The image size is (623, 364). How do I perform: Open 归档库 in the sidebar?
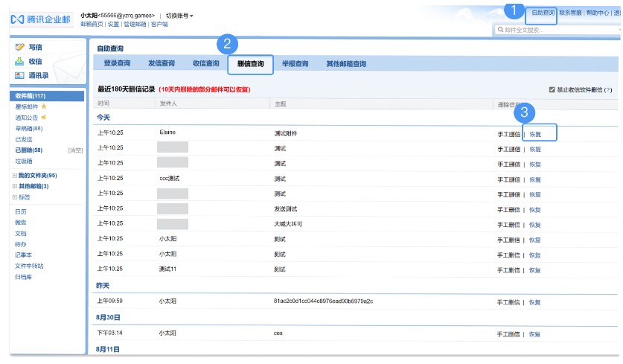tap(23, 277)
